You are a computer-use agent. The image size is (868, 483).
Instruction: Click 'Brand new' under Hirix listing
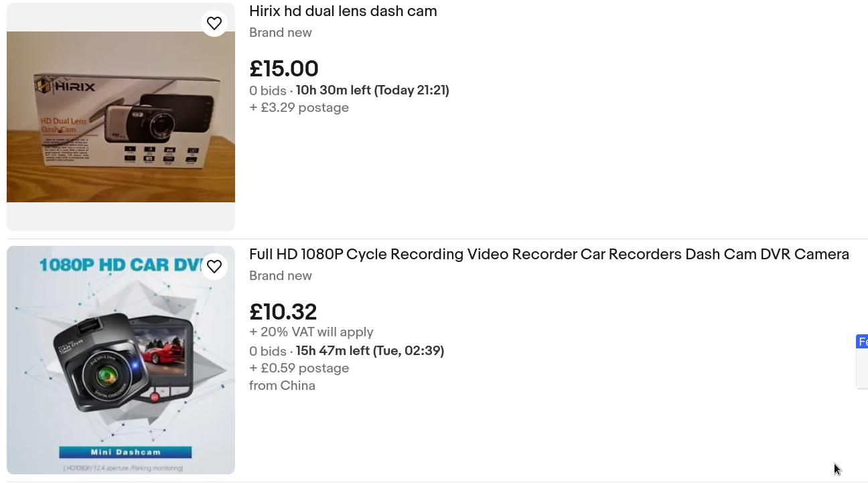(280, 33)
